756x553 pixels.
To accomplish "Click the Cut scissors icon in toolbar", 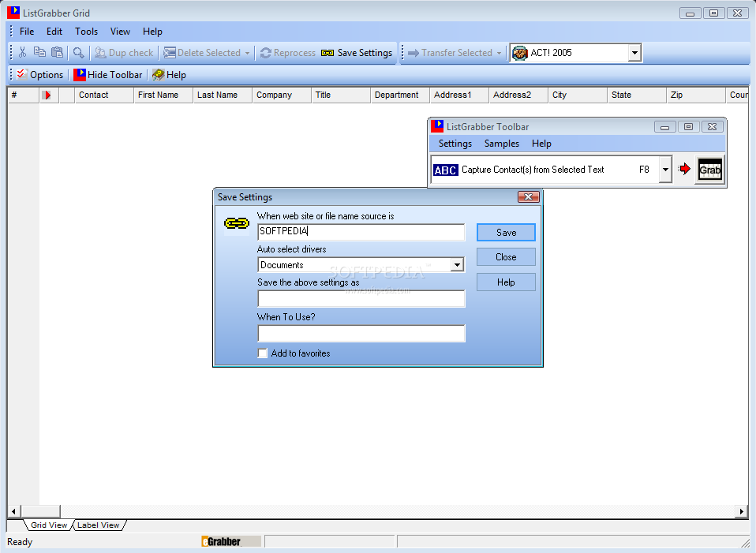I will click(x=23, y=53).
